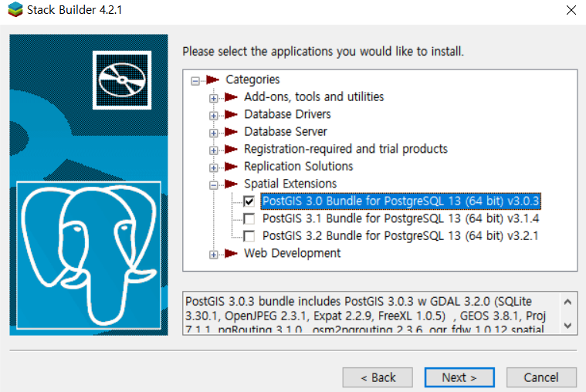Collapse the Categories root node
Screen dimensions: 586x392
click(x=195, y=81)
